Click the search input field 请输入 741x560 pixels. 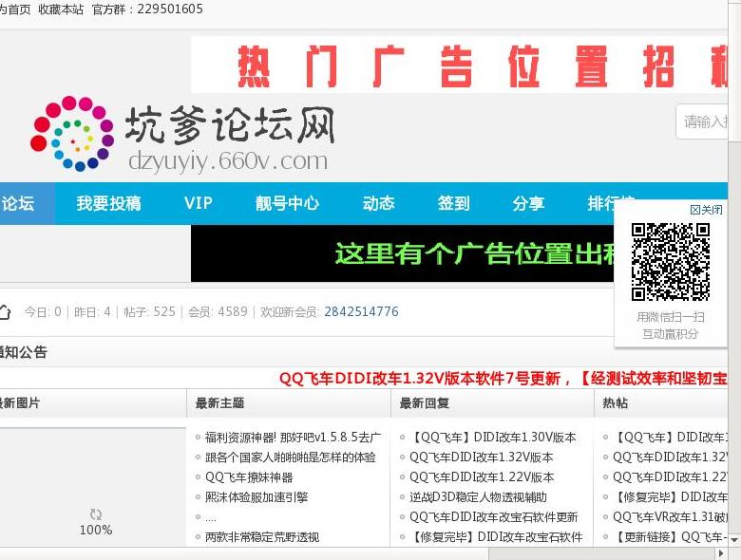[702, 121]
